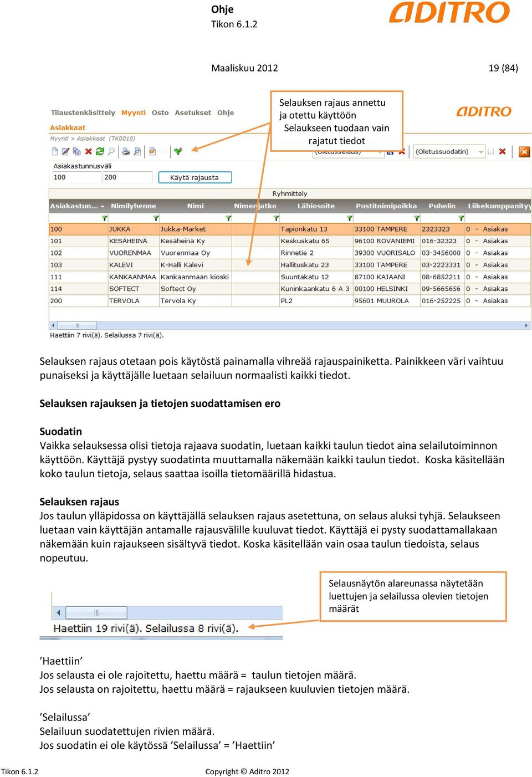This screenshot has width=532, height=777.
Task: Click the phone cell 09-5665656
Action: pos(441,289)
